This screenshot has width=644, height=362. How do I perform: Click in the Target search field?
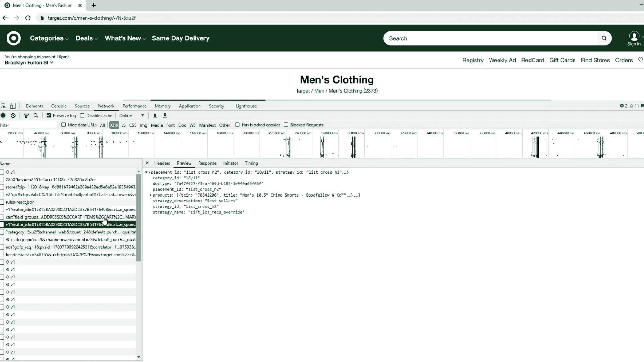click(x=490, y=38)
